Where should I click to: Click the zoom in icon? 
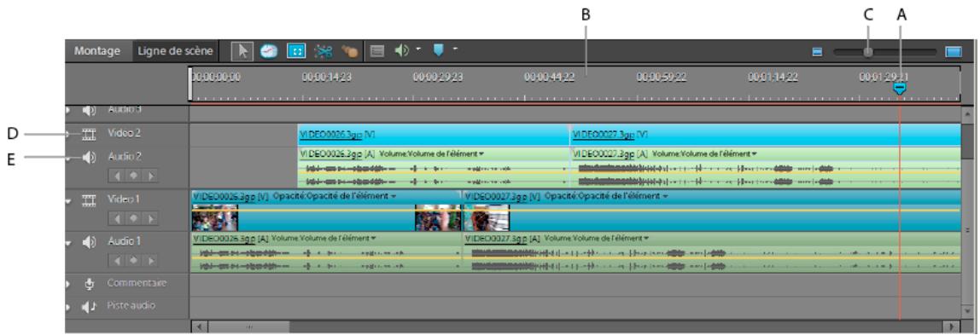[954, 52]
